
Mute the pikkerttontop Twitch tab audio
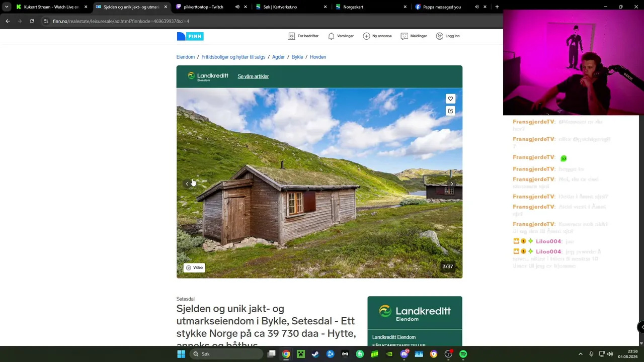(237, 7)
